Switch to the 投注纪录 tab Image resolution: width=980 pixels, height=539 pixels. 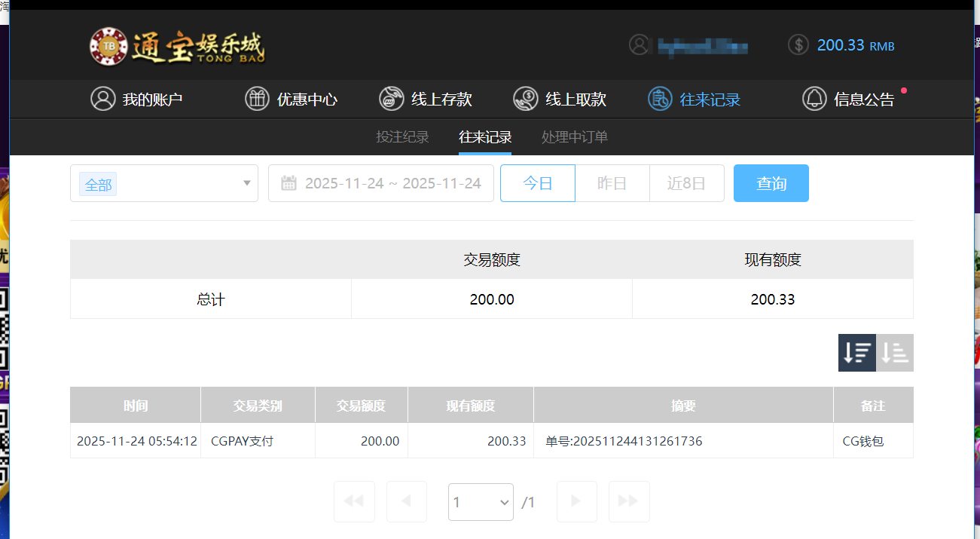click(x=401, y=136)
